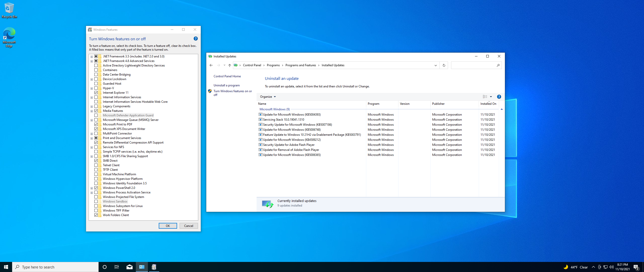644x272 pixels.
Task: Collapse the Microsoft Windows (9) group
Action: (x=502, y=109)
